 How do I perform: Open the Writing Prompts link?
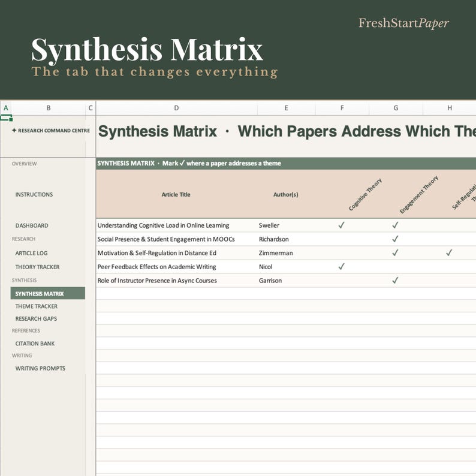pyautogui.click(x=40, y=369)
